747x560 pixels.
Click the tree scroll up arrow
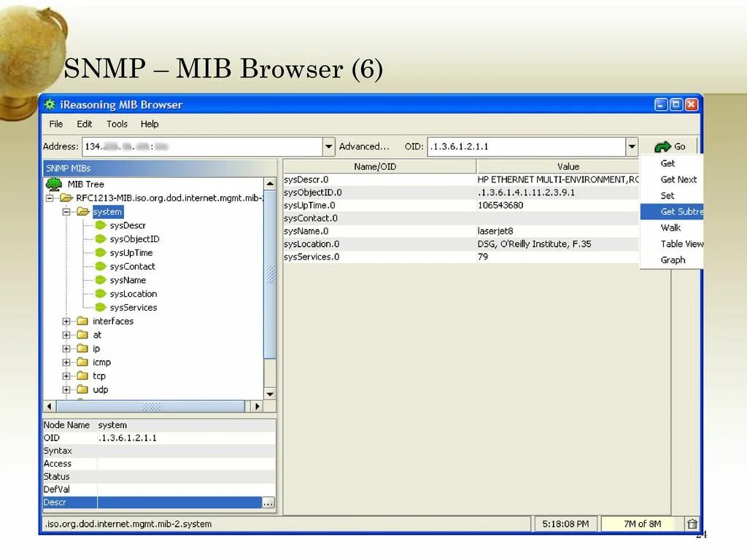point(270,184)
